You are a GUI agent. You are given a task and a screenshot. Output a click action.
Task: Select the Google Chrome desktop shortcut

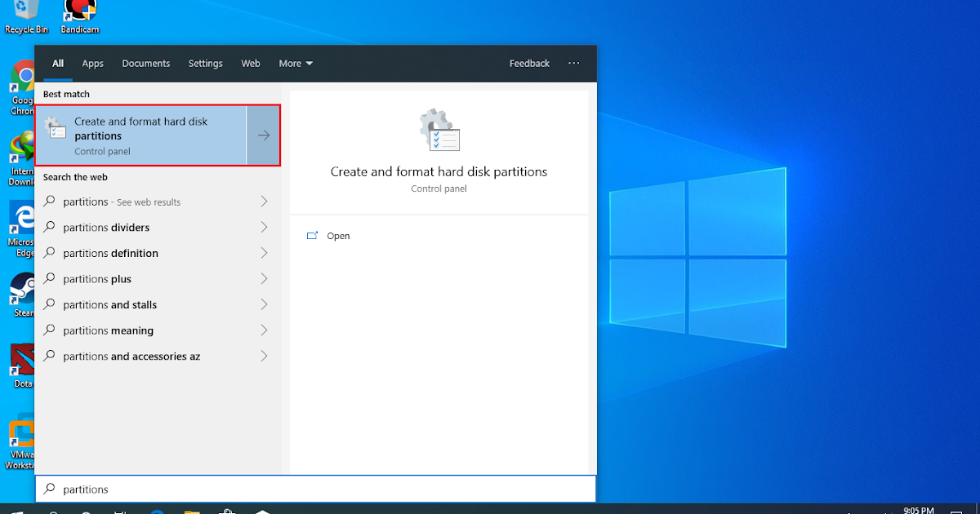coord(22,88)
